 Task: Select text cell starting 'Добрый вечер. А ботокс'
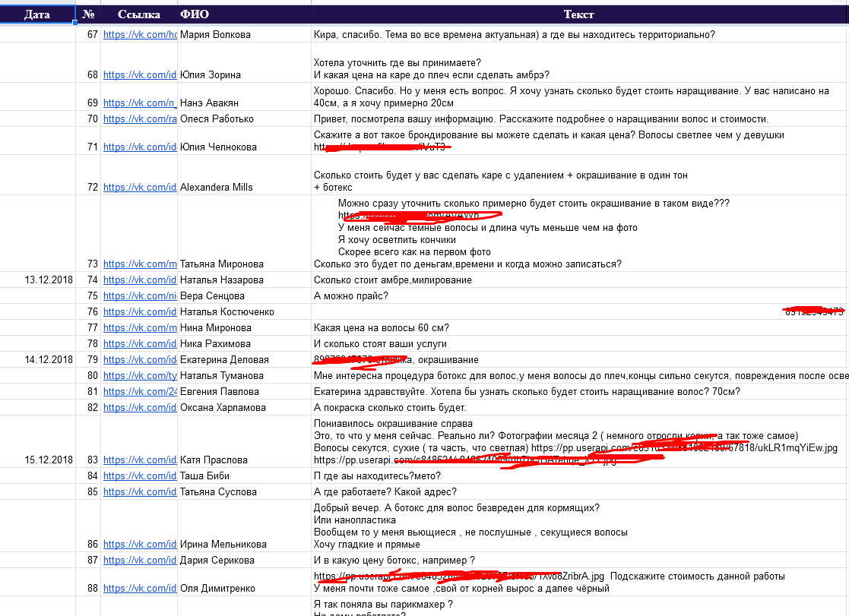click(580, 526)
